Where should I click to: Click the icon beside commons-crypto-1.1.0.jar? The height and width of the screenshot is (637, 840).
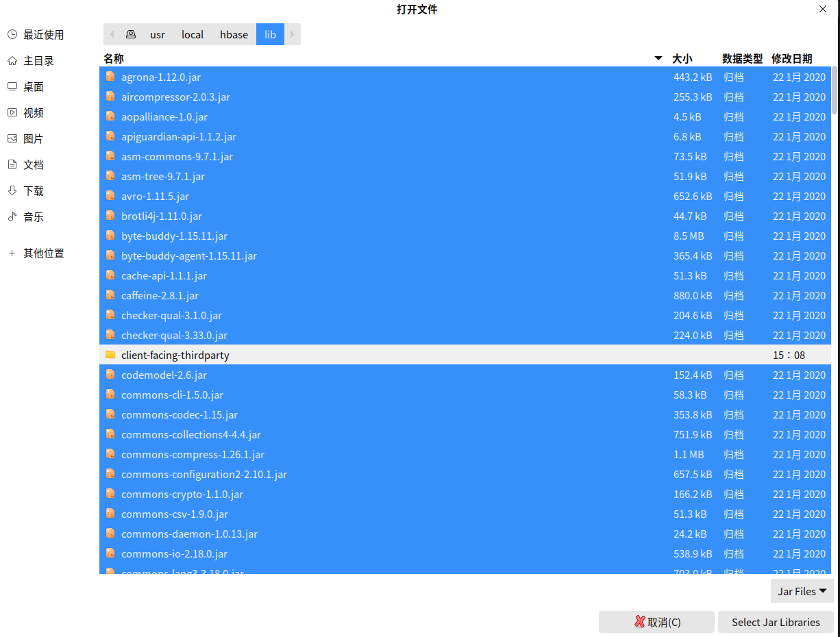[110, 494]
